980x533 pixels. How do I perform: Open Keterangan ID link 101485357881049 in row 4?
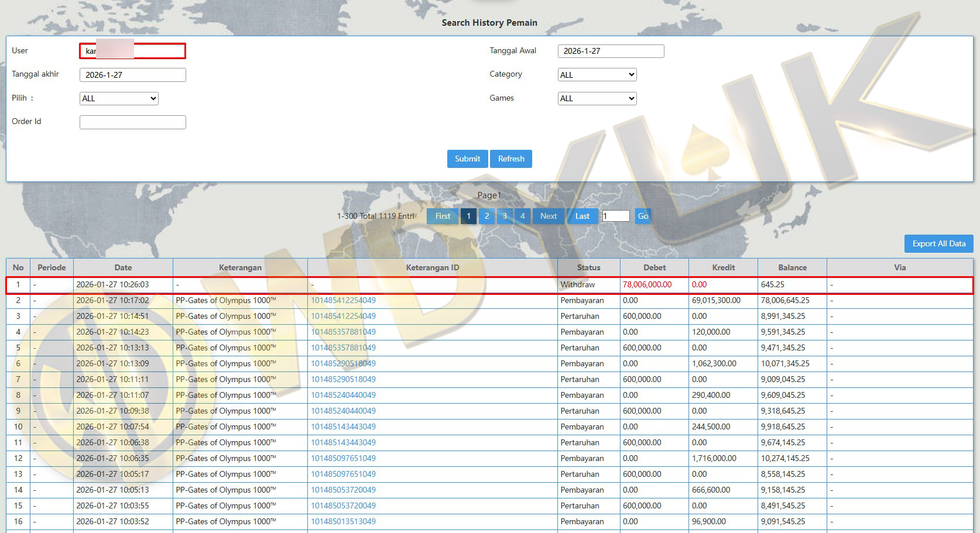point(343,332)
